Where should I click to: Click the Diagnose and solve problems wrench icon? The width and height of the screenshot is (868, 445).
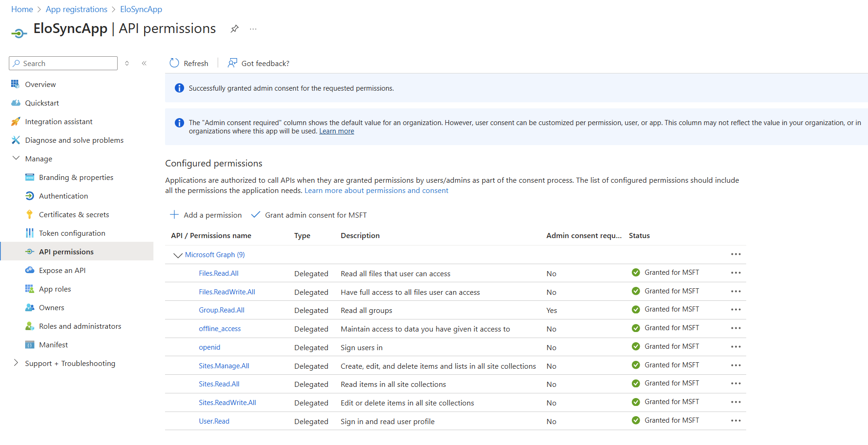[15, 140]
